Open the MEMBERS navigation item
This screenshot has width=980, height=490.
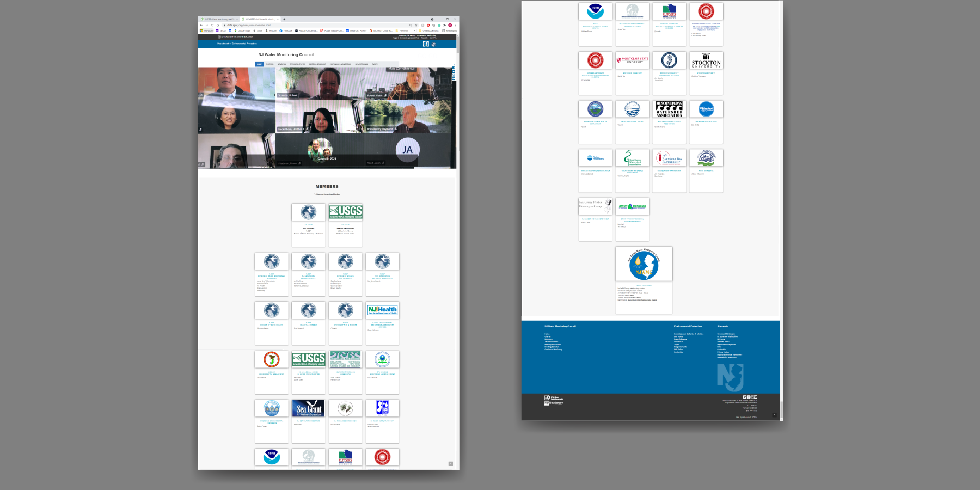point(281,64)
